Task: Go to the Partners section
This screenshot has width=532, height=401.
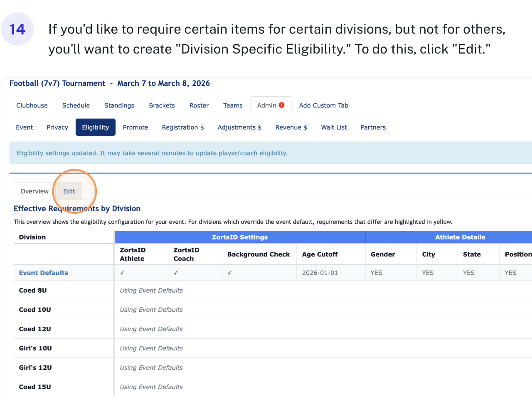Action: [x=373, y=127]
